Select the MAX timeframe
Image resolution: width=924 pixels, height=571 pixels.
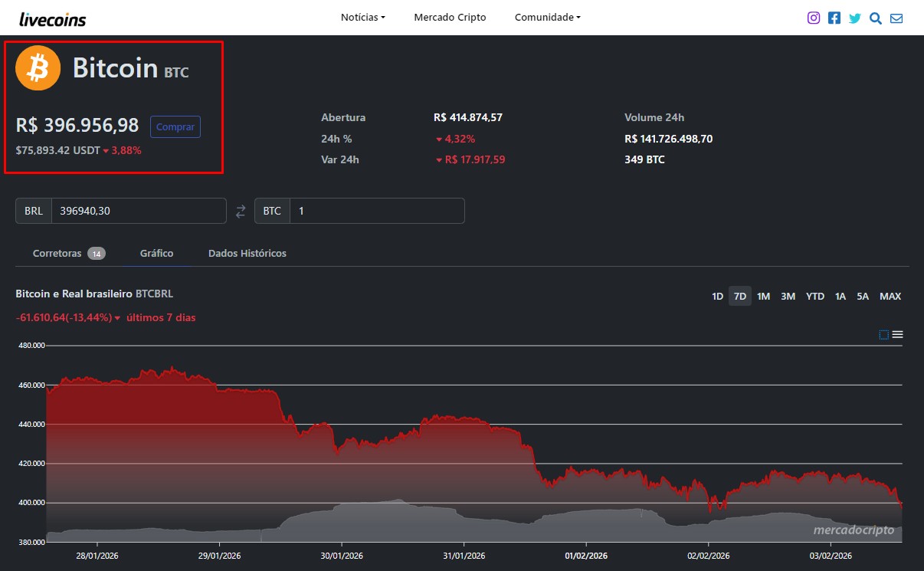pos(890,296)
